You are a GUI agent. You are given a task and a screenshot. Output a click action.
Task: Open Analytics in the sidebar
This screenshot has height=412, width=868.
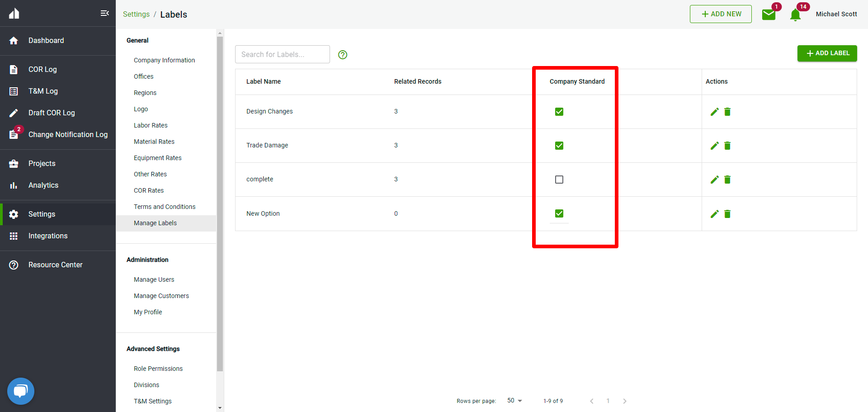pos(43,185)
